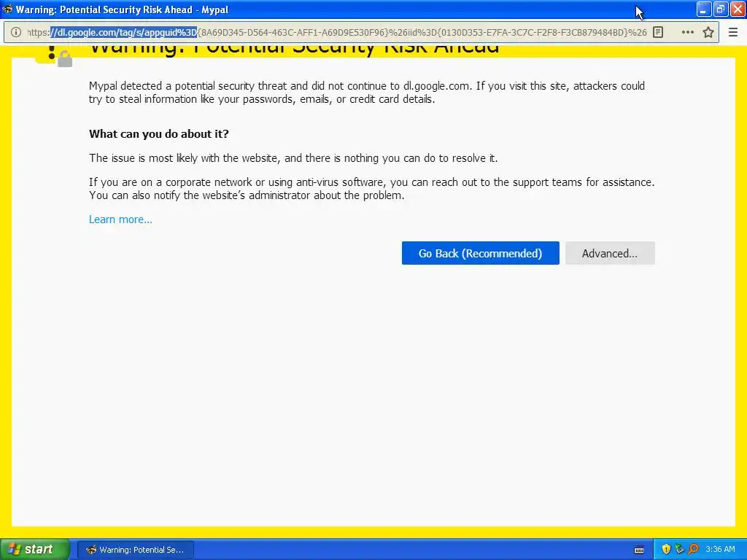747x560 pixels.
Task: Bookmark this page with star icon
Action: [x=708, y=32]
